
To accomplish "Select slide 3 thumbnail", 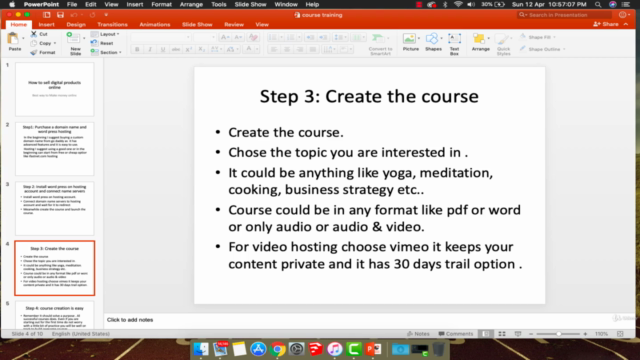I will pyautogui.click(x=55, y=209).
